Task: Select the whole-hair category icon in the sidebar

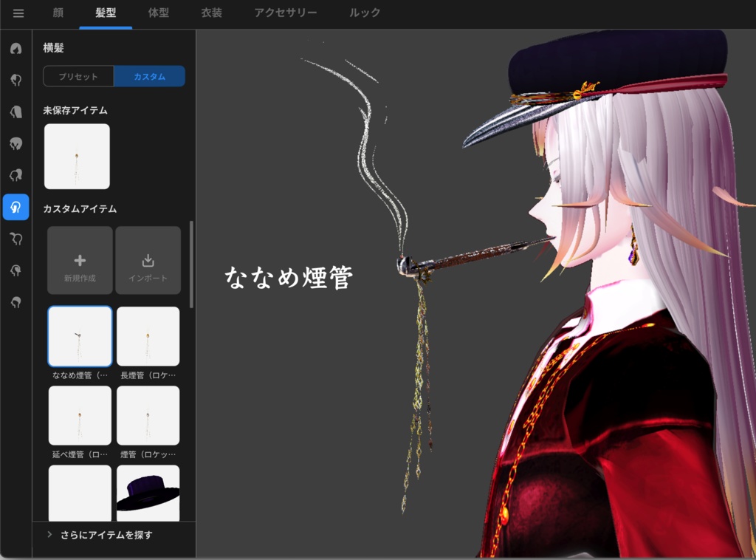Action: point(16,49)
